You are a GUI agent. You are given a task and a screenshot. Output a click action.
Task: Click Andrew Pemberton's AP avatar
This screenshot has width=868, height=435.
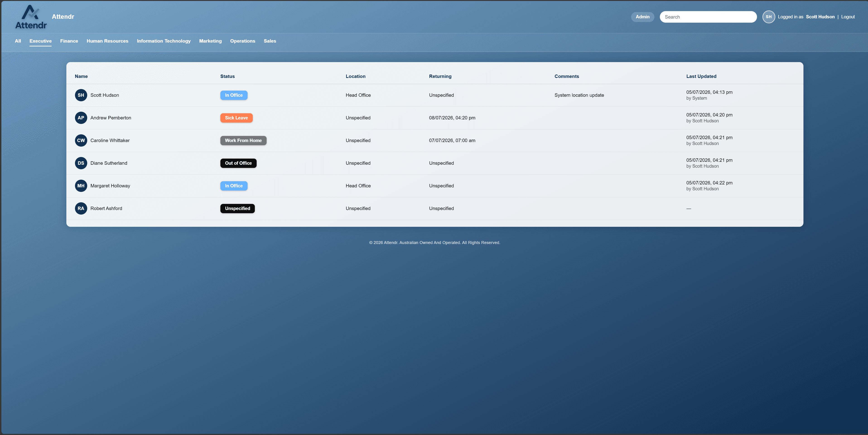coord(81,118)
